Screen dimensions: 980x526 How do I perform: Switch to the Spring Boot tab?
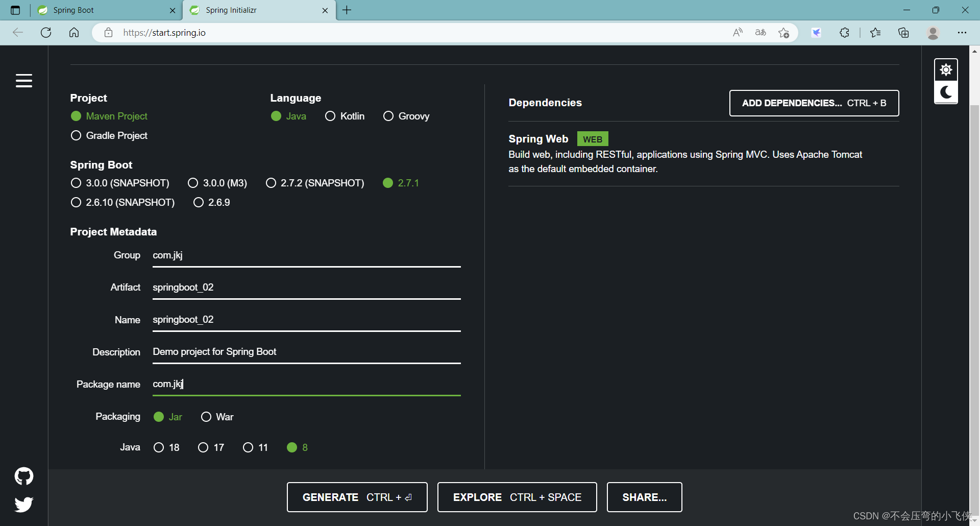pos(107,10)
